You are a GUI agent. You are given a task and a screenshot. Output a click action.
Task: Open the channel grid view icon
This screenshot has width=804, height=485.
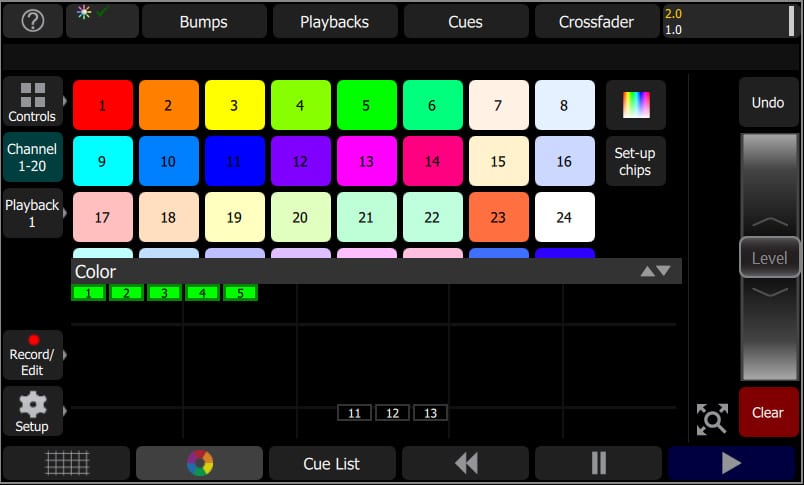pos(67,463)
